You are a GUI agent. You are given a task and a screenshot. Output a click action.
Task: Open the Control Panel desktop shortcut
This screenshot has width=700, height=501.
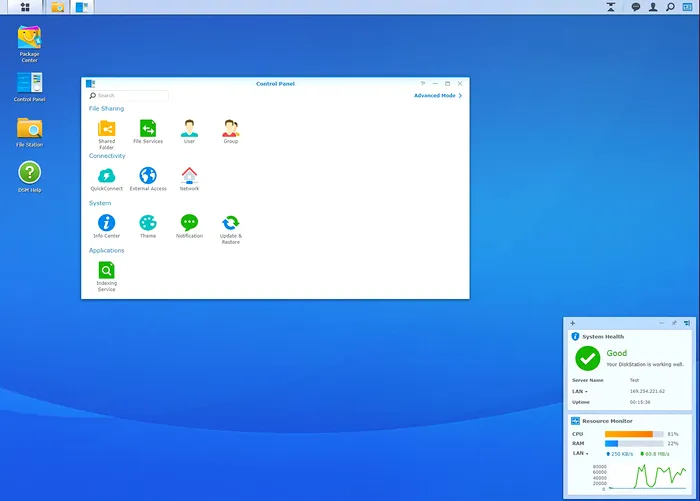(29, 87)
